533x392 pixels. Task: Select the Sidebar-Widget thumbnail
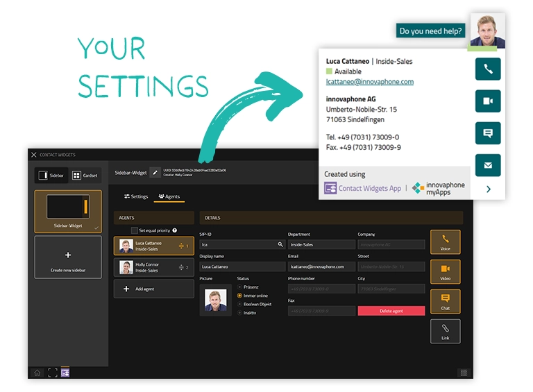pos(68,212)
